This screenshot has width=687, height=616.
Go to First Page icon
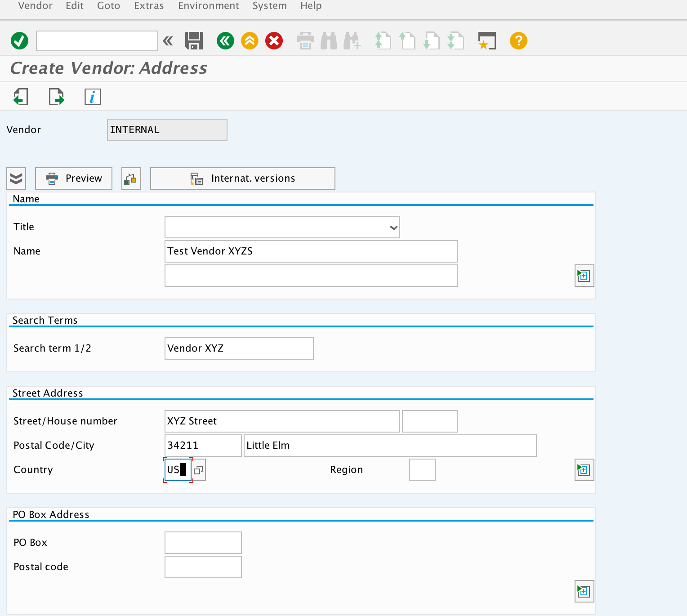pyautogui.click(x=383, y=41)
